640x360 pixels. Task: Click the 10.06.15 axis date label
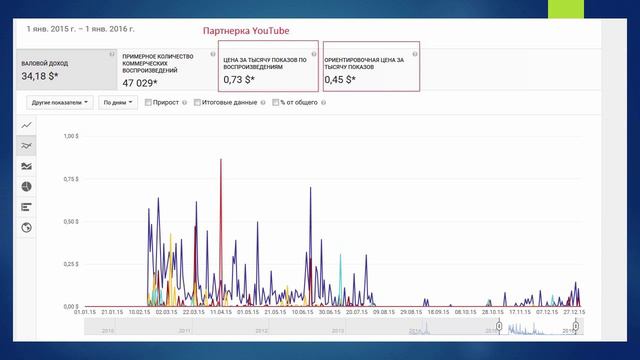pyautogui.click(x=302, y=312)
